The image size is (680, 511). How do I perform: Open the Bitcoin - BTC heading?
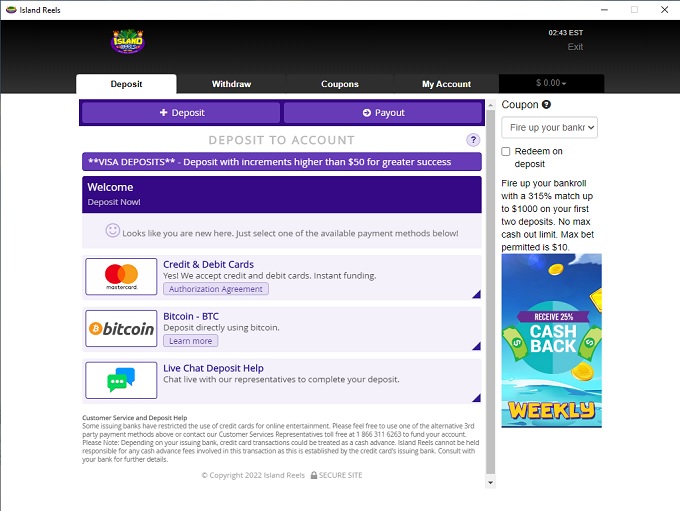click(191, 316)
